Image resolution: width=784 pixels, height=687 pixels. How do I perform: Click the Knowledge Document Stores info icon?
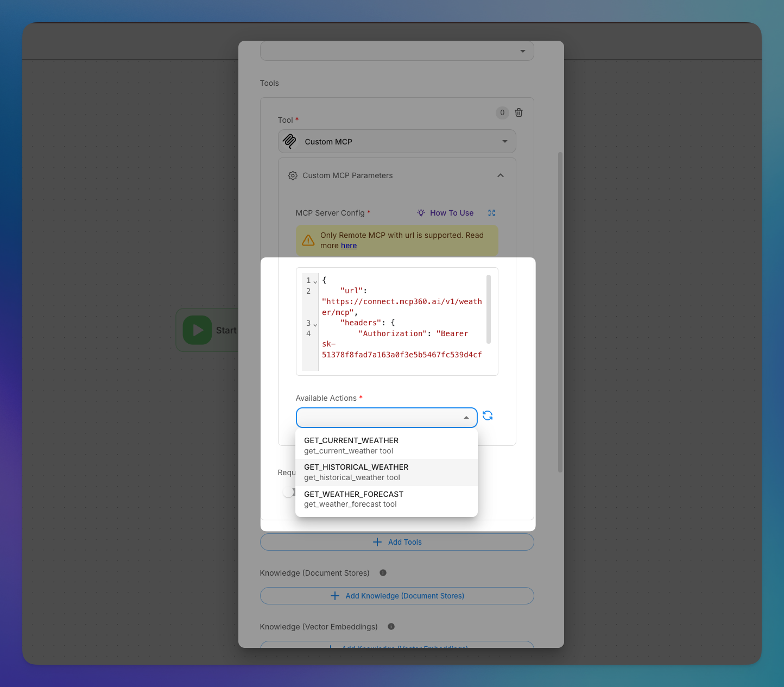click(x=383, y=573)
